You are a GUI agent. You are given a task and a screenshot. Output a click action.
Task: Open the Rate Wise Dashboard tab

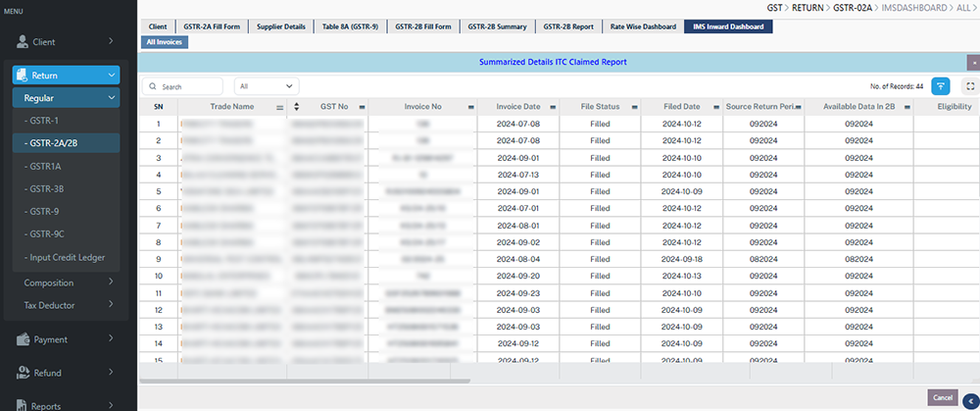(x=643, y=26)
